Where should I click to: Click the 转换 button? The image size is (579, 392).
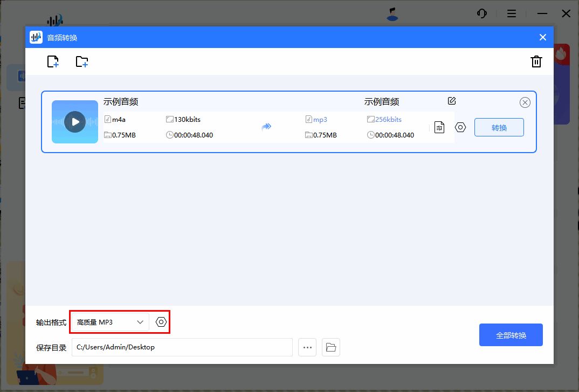click(499, 127)
